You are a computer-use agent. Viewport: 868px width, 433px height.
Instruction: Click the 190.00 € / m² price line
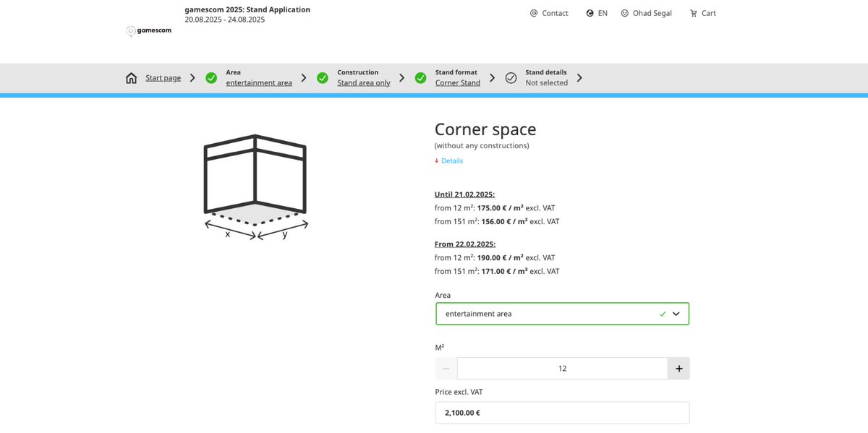coord(495,257)
